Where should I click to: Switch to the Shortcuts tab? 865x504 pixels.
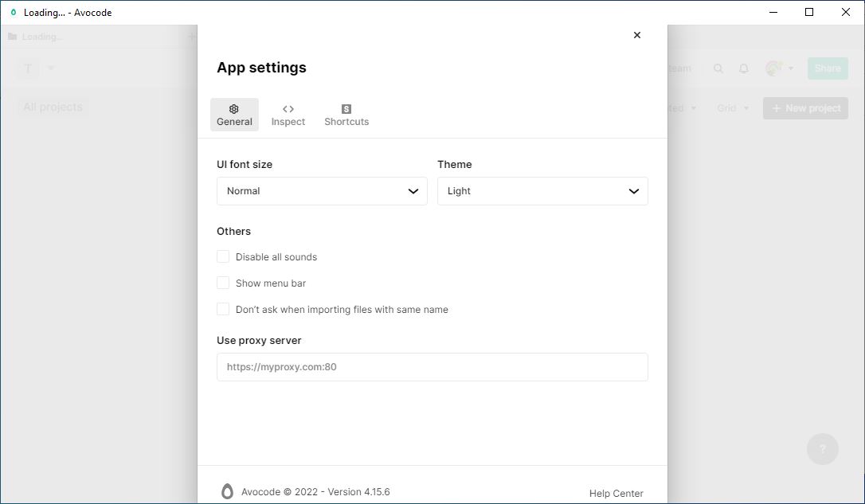pos(346,115)
